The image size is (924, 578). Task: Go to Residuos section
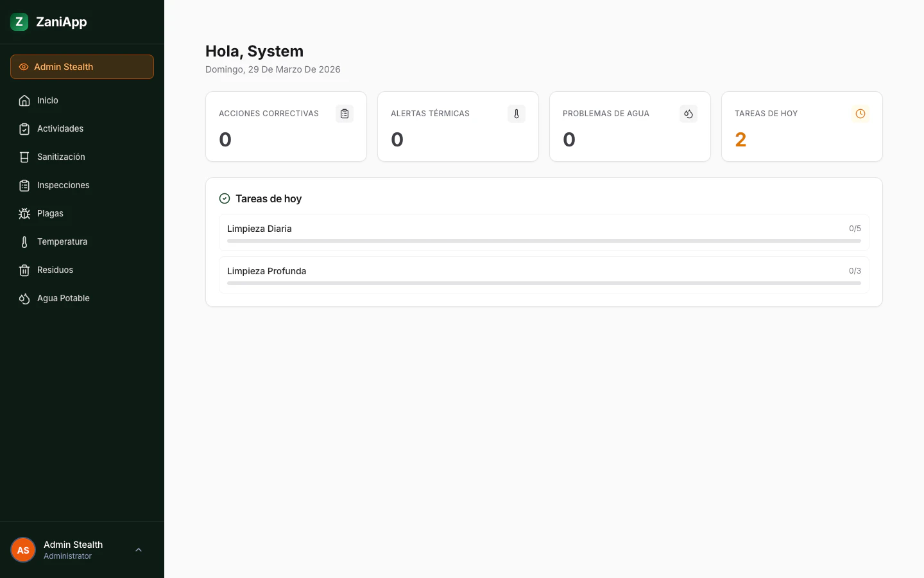tap(82, 270)
